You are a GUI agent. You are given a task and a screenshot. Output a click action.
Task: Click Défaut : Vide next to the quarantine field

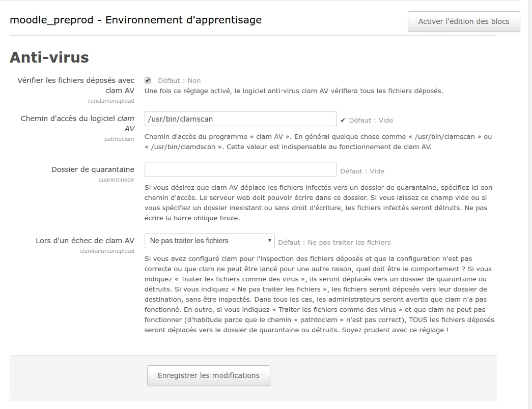(362, 171)
